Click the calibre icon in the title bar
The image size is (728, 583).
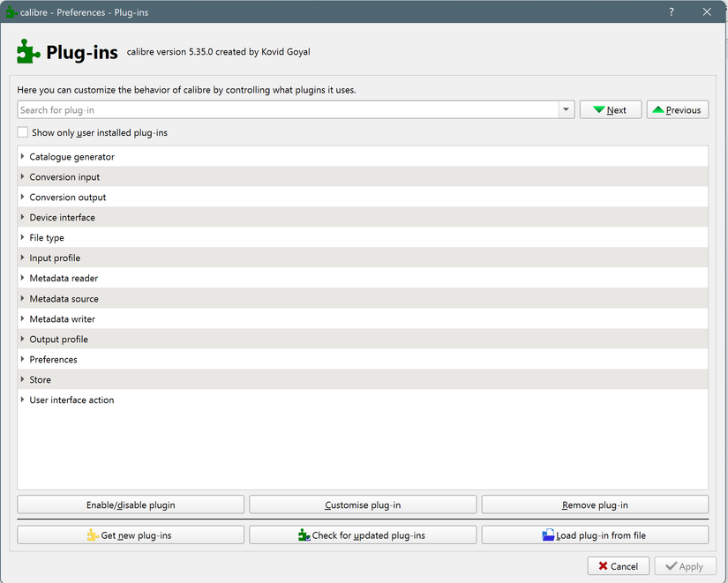click(11, 12)
